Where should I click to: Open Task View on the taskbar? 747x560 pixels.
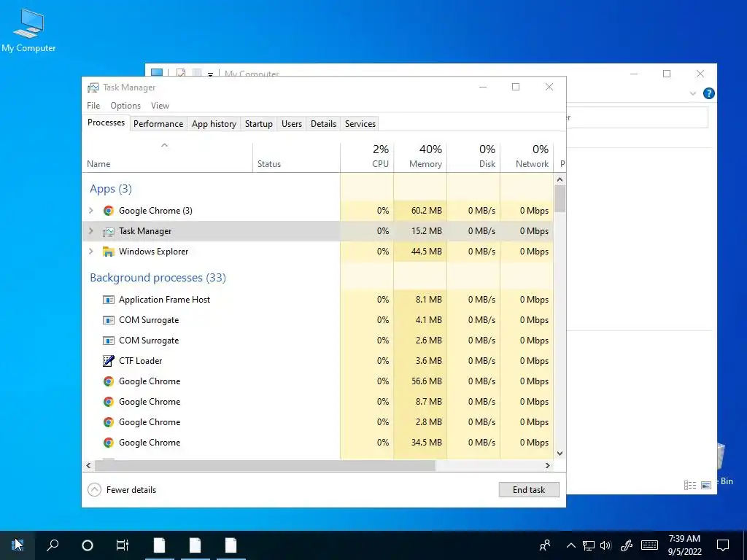coord(123,545)
